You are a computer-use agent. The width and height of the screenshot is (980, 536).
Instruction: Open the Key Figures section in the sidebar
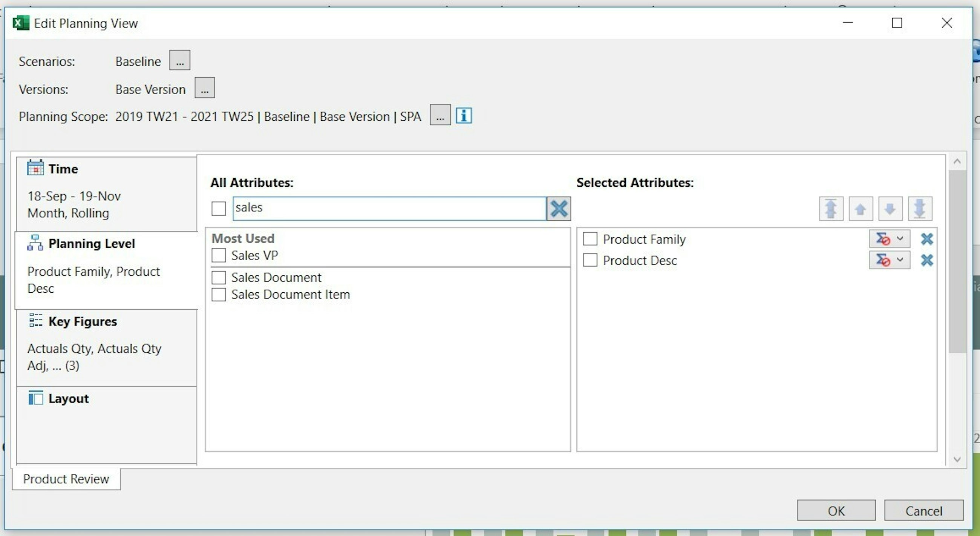tap(83, 321)
